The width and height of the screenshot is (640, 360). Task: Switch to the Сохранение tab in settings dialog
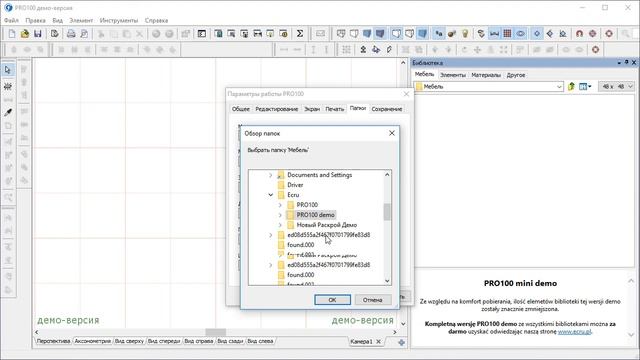pyautogui.click(x=387, y=109)
